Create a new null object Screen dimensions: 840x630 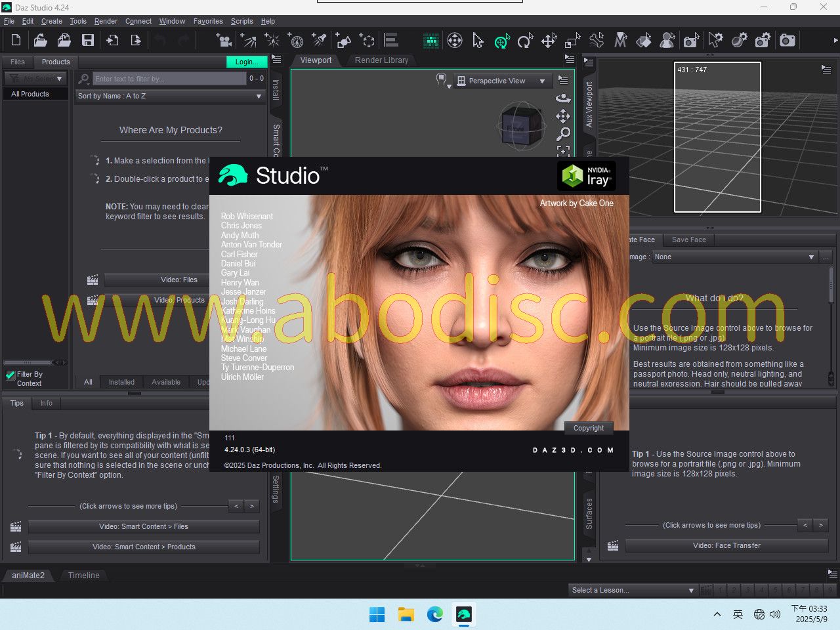pos(367,41)
